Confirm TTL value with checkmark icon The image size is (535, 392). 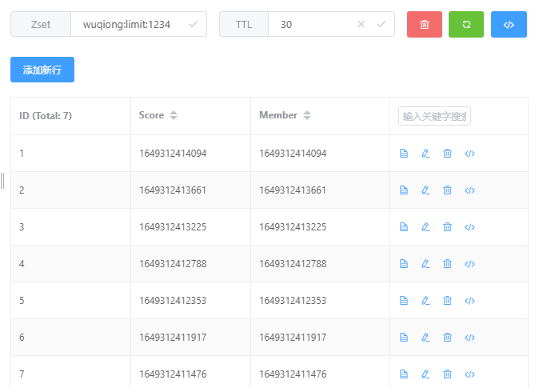[381, 24]
